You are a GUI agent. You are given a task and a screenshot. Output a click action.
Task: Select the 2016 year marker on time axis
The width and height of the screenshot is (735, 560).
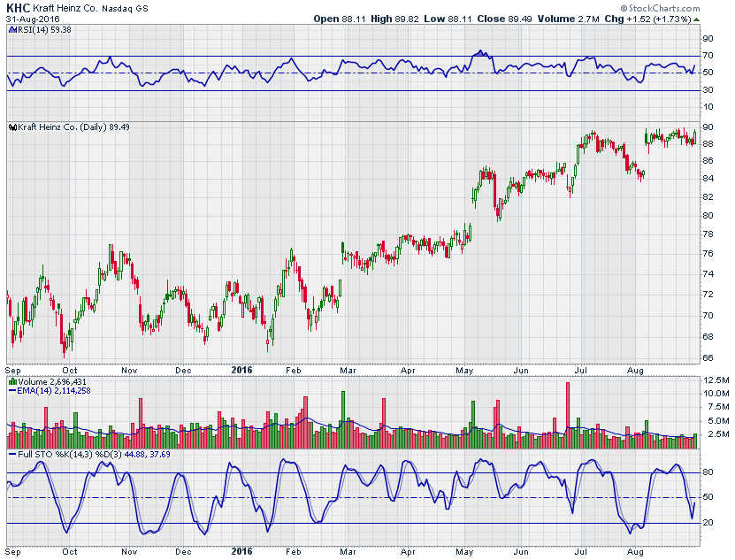pyautogui.click(x=241, y=370)
